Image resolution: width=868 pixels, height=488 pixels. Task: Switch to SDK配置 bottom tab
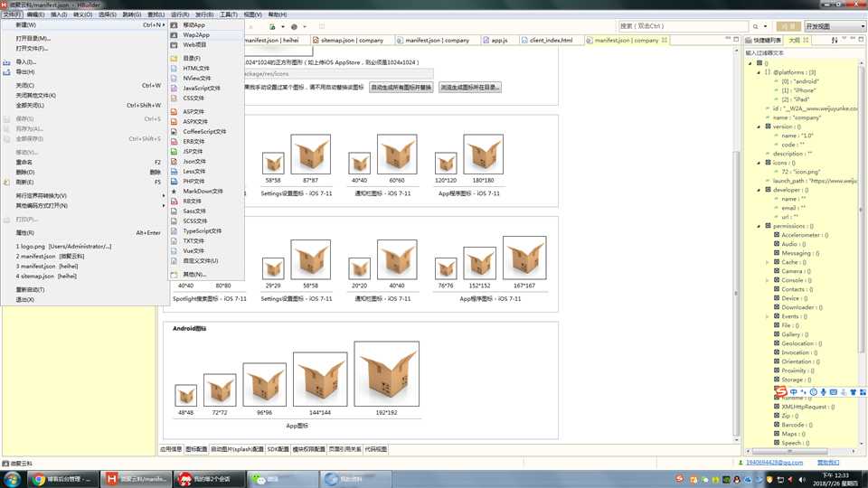coord(278,450)
